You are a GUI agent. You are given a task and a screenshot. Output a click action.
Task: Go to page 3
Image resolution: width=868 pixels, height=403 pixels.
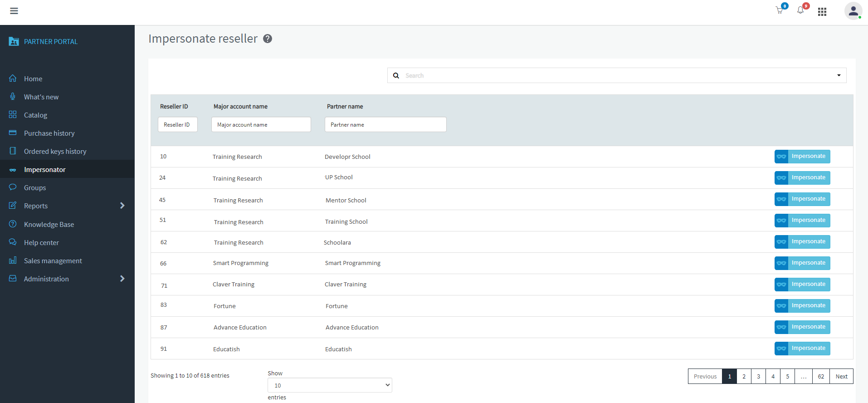pos(758,376)
